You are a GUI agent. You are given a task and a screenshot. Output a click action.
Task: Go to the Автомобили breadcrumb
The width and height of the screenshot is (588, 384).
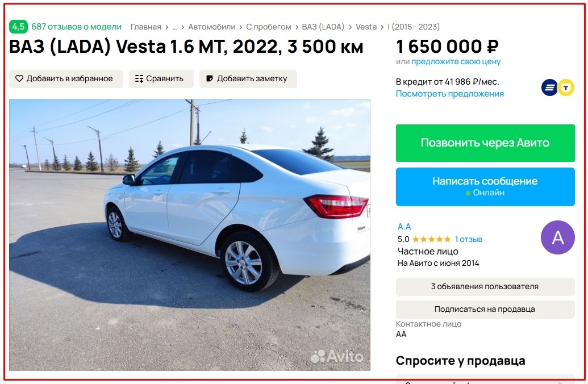(x=211, y=27)
